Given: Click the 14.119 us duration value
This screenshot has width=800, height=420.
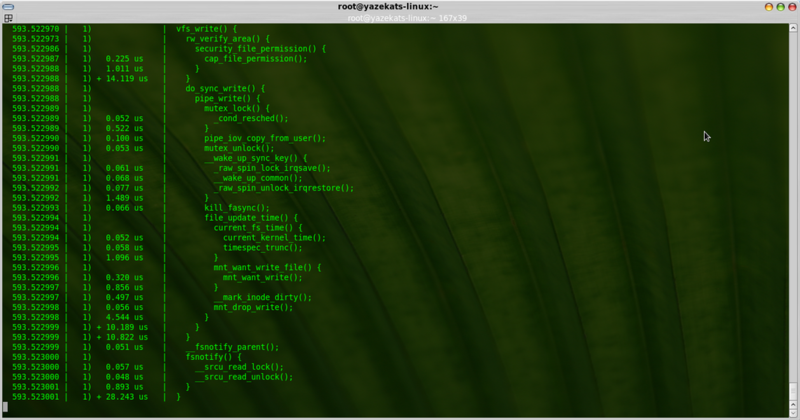Looking at the screenshot, I should click(x=127, y=79).
